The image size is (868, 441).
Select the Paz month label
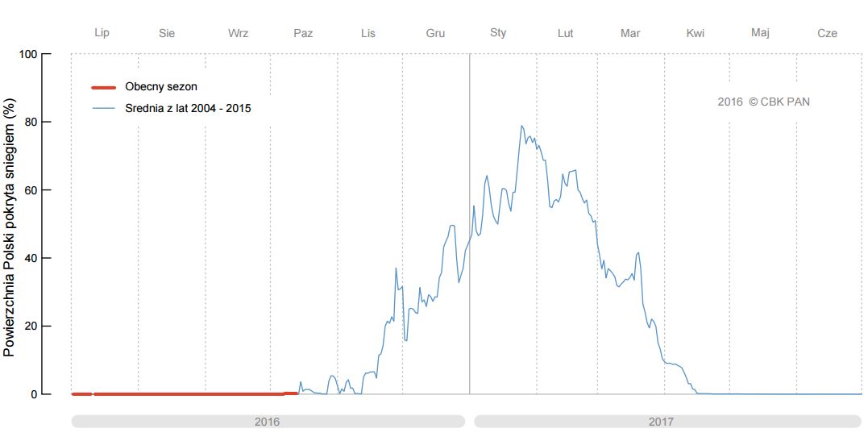pyautogui.click(x=303, y=33)
